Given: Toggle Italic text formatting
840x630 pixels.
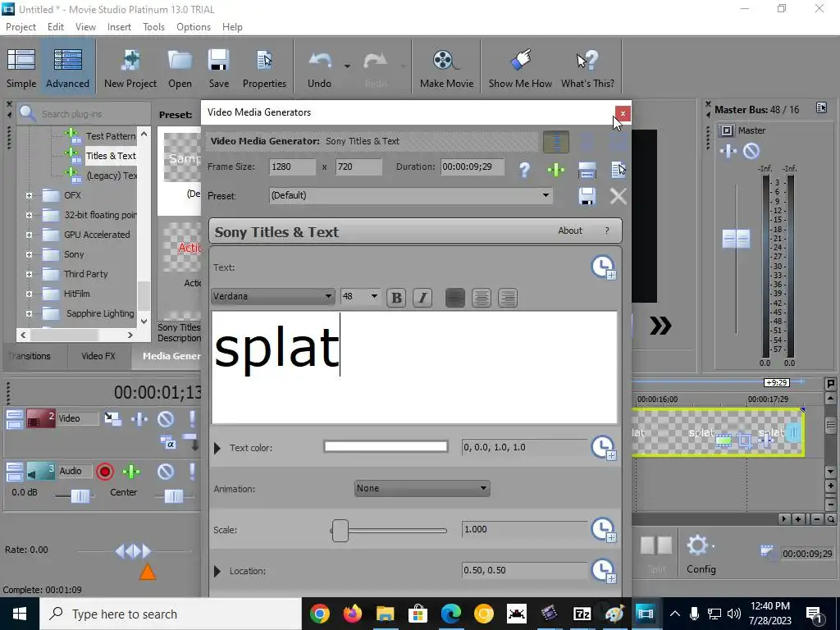Looking at the screenshot, I should click(x=422, y=298).
